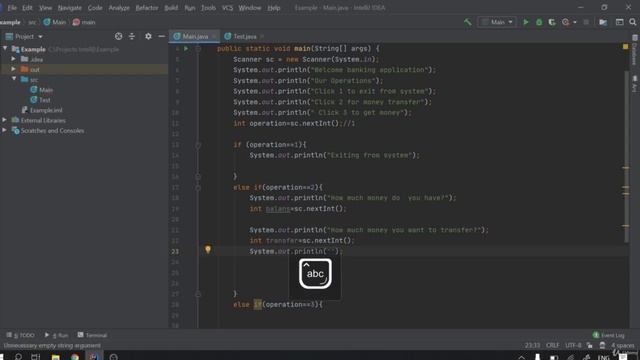The width and height of the screenshot is (640, 360).
Task: Expand the External Libraries node
Action: click(x=4, y=120)
